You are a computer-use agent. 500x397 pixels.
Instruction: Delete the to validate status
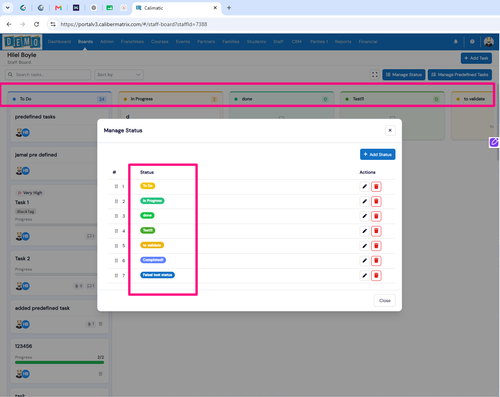(376, 246)
